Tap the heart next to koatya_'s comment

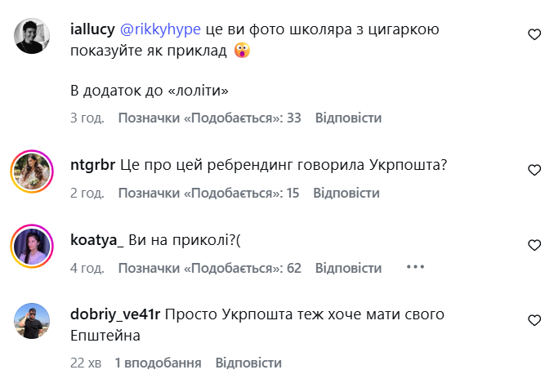[534, 245]
